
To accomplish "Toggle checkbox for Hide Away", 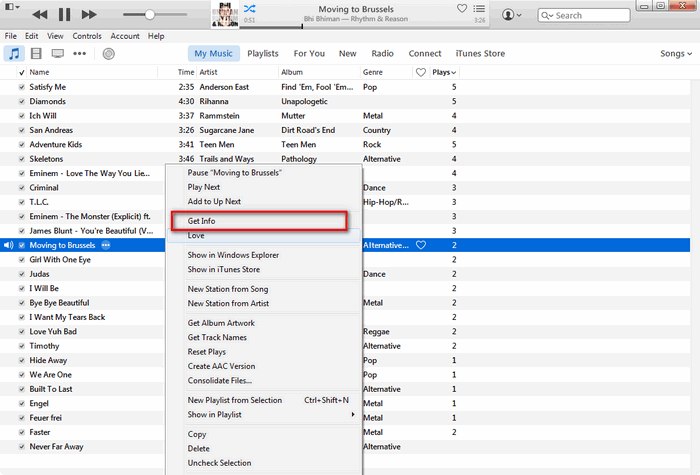I will (21, 360).
